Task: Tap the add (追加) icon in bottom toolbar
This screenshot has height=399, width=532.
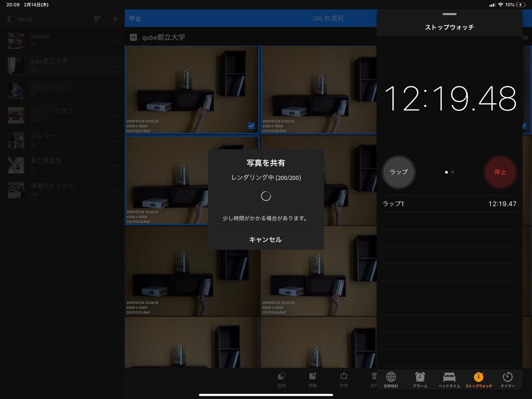Action: 282,376
